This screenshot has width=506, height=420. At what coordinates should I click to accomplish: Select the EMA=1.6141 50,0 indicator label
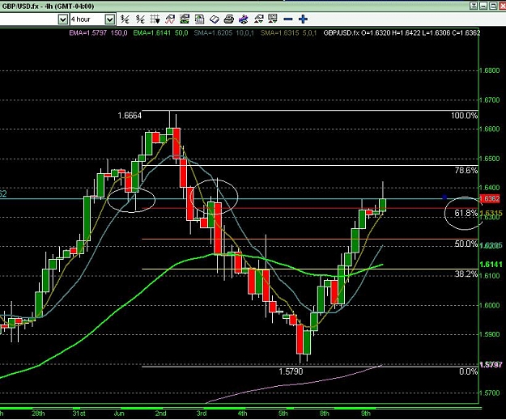(x=160, y=32)
